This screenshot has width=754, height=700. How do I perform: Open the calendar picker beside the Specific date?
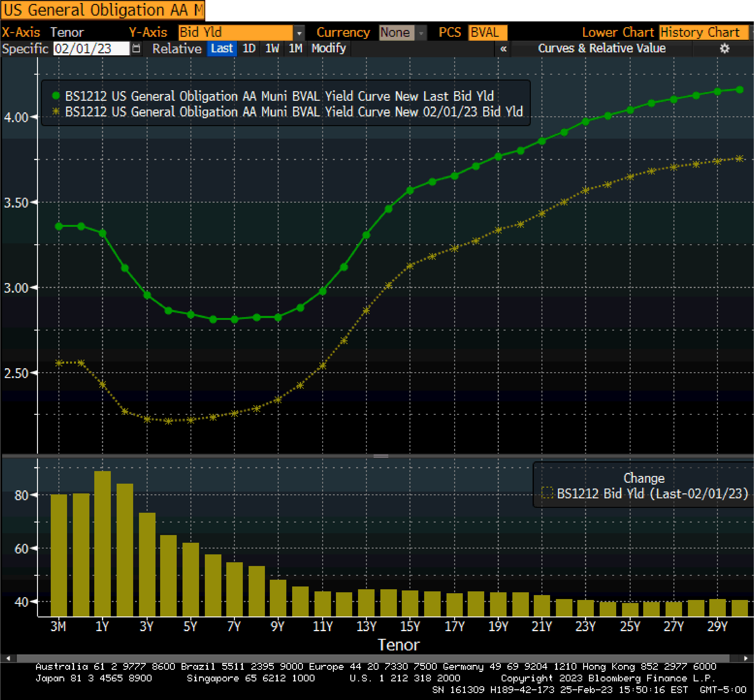pos(136,48)
